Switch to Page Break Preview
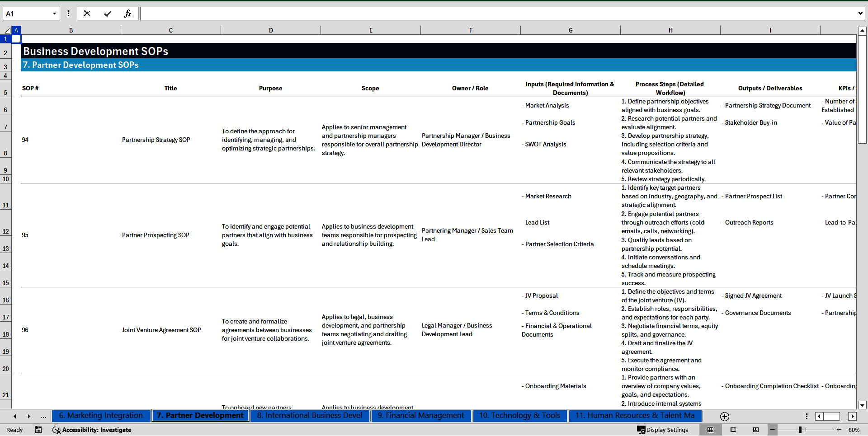868x436 pixels. (756, 430)
